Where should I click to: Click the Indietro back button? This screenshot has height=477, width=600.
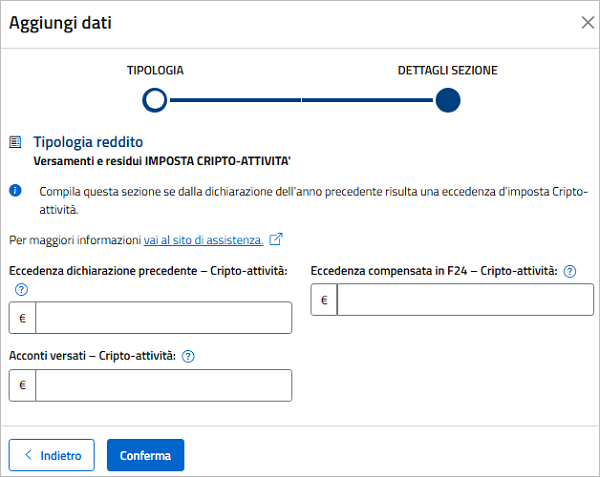click(x=52, y=455)
